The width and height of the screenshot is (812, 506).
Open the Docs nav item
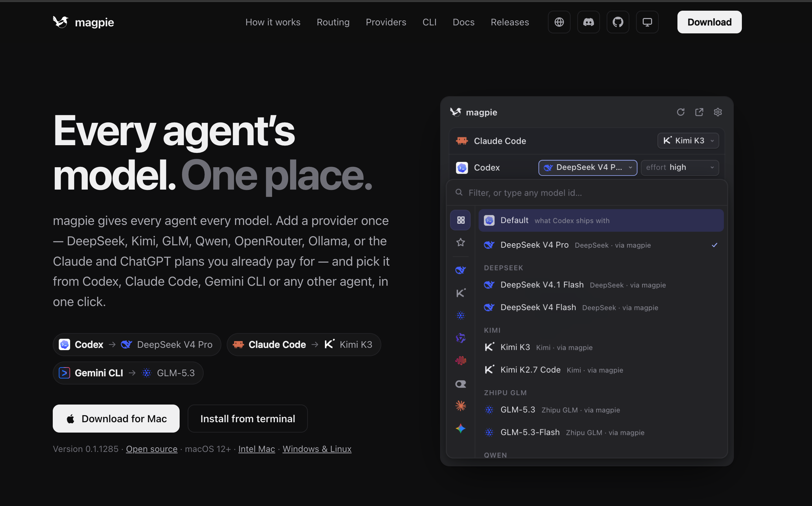click(x=463, y=22)
